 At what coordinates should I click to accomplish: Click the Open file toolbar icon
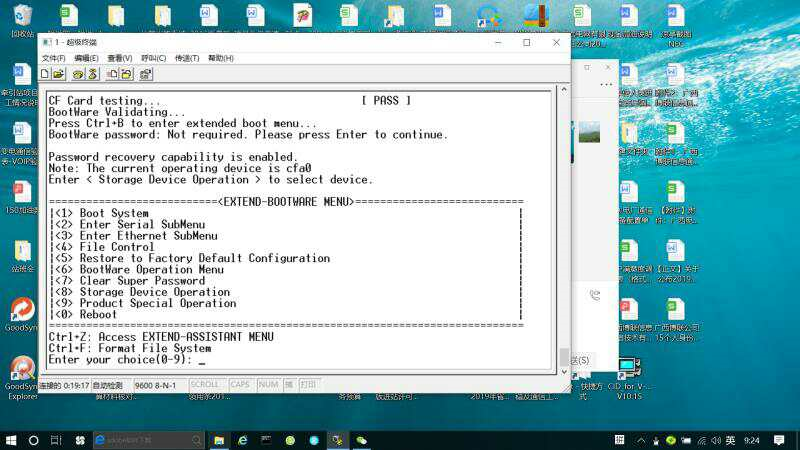coord(59,74)
